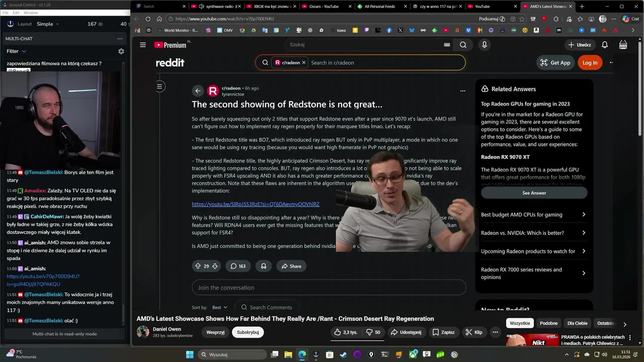The image size is (644, 362).
Task: Select the Wszystkie filter chip
Action: point(520,323)
